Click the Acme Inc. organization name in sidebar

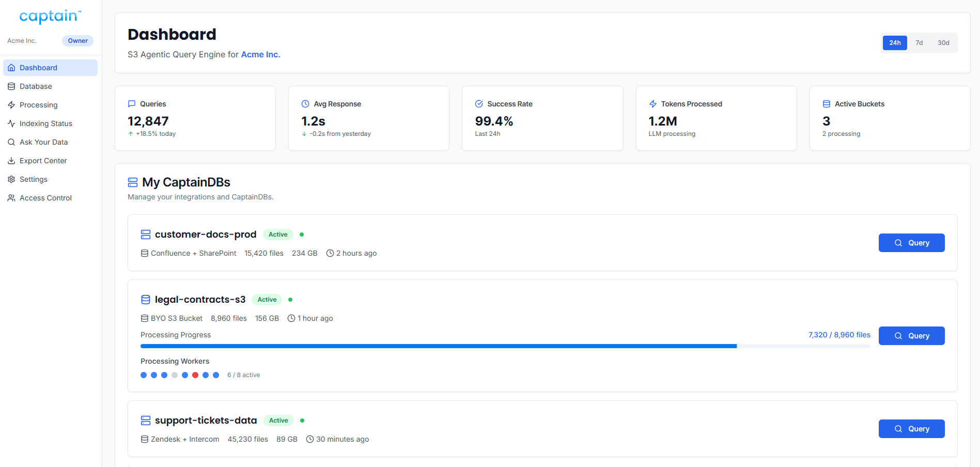point(22,41)
